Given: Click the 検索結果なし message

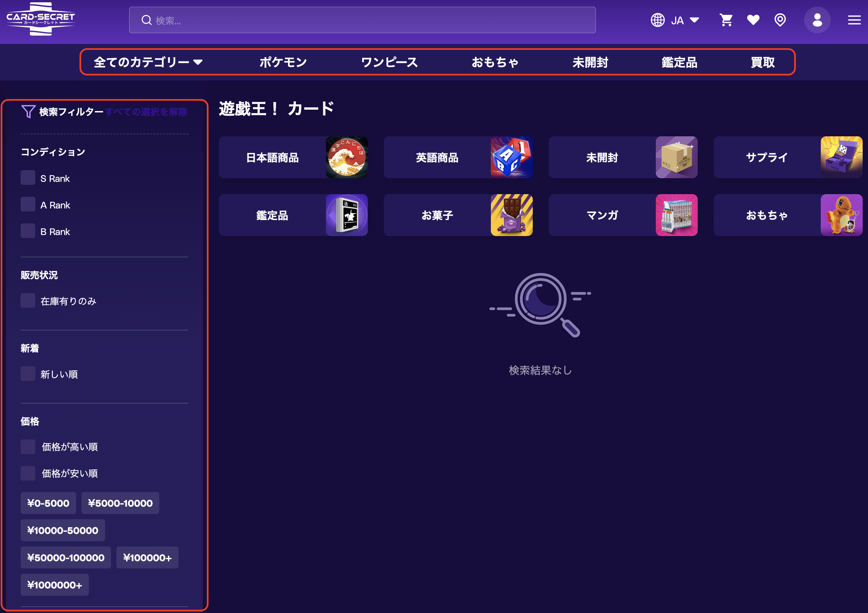Looking at the screenshot, I should (x=540, y=370).
